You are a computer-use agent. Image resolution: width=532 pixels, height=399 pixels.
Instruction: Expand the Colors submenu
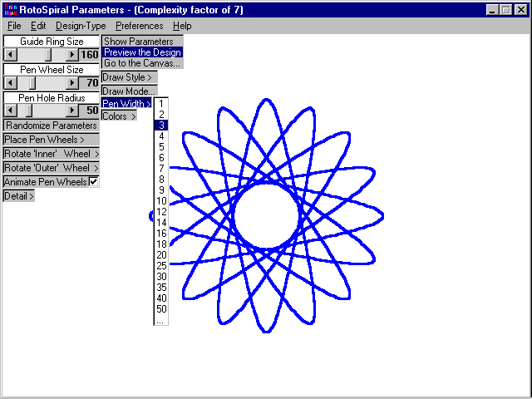coord(119,116)
